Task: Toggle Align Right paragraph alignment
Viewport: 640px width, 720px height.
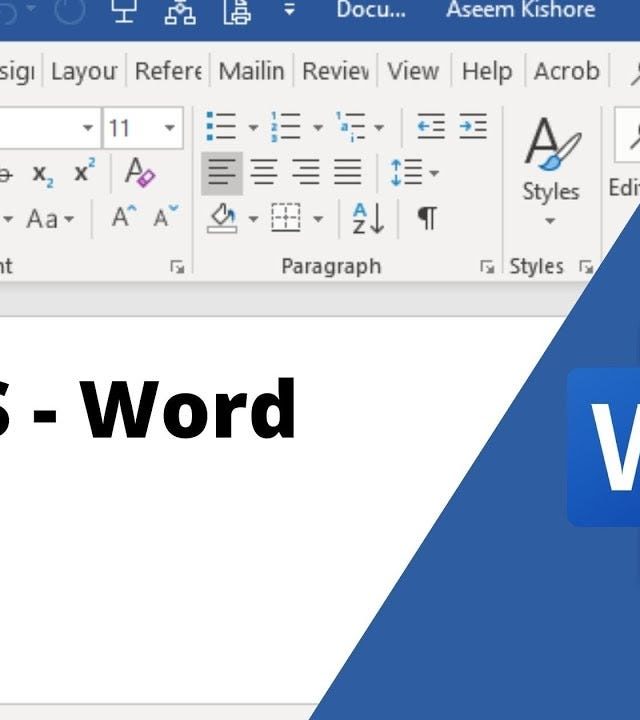Action: click(x=306, y=173)
